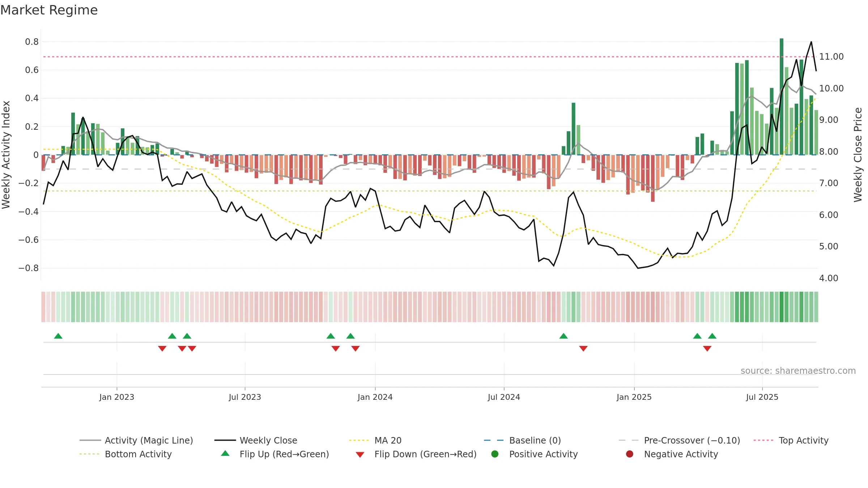Screen dimensions: 868x488
Task: Click the flip-down triangle near Oct 2024
Action: click(x=583, y=348)
